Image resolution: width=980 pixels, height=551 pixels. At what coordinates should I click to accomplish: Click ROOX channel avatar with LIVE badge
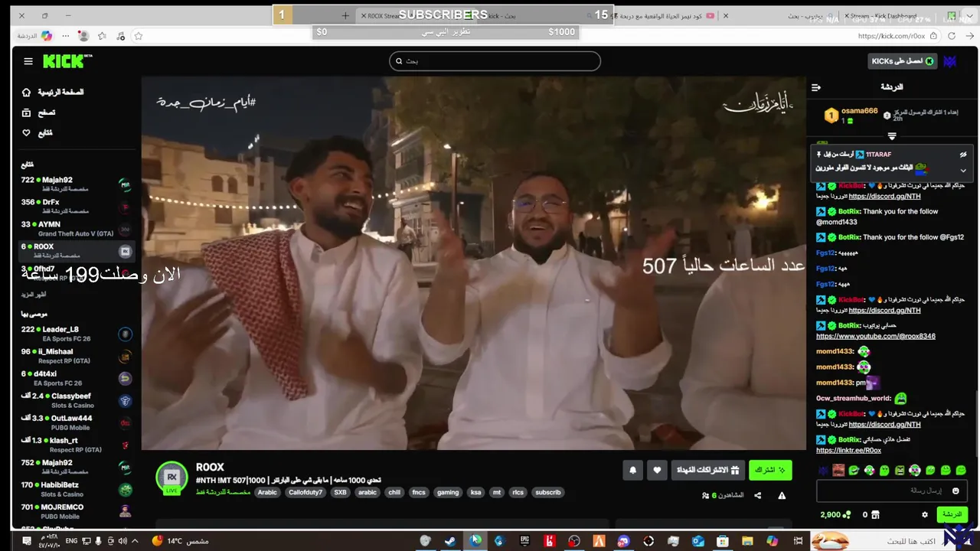tap(171, 478)
